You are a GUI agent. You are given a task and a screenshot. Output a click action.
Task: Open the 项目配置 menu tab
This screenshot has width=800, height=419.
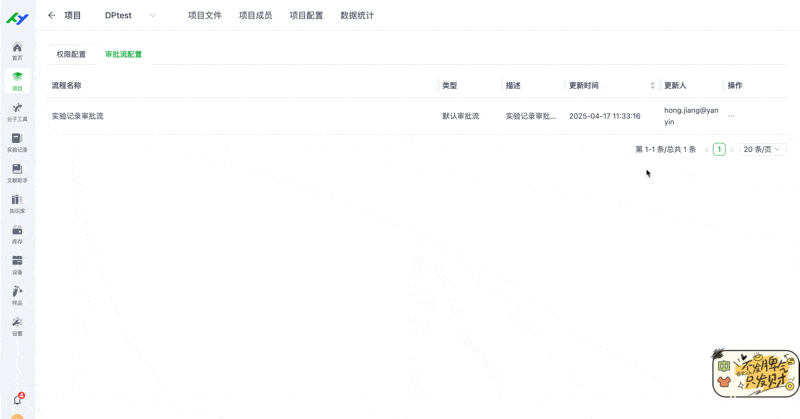tap(307, 15)
